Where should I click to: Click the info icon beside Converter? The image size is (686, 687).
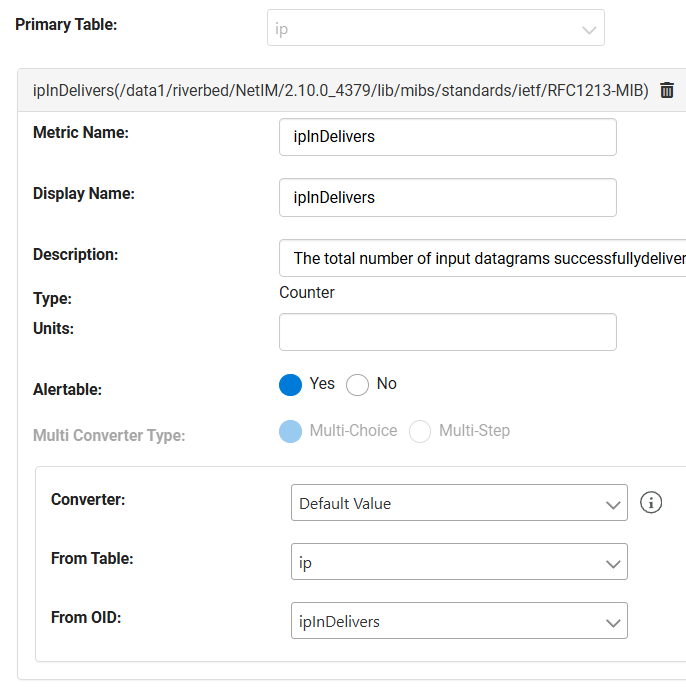click(651, 503)
